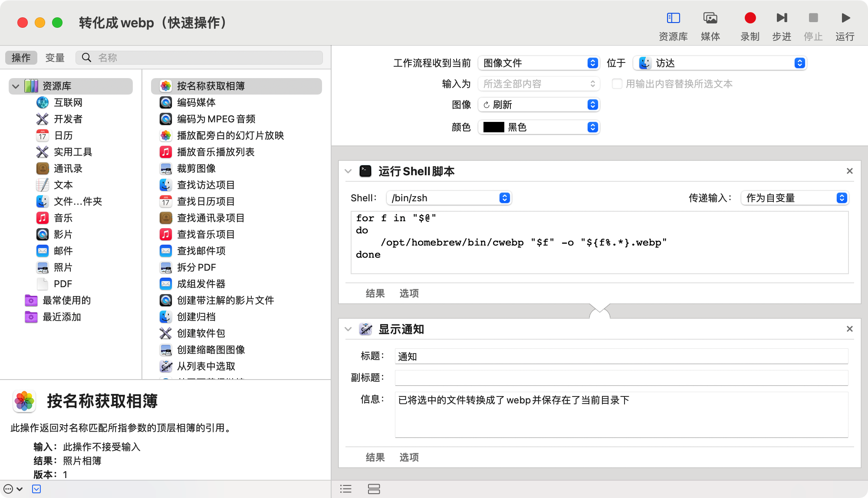The height and width of the screenshot is (498, 868).
Task: Switch to the 变量 tab
Action: 55,57
